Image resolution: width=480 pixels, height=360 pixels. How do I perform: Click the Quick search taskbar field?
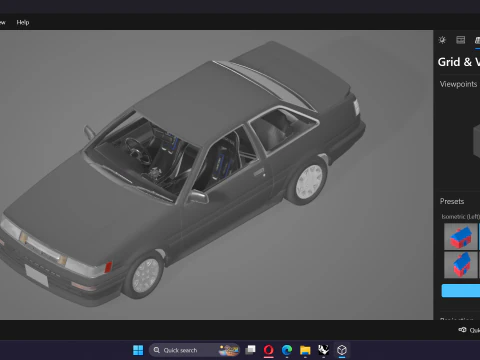[194, 350]
